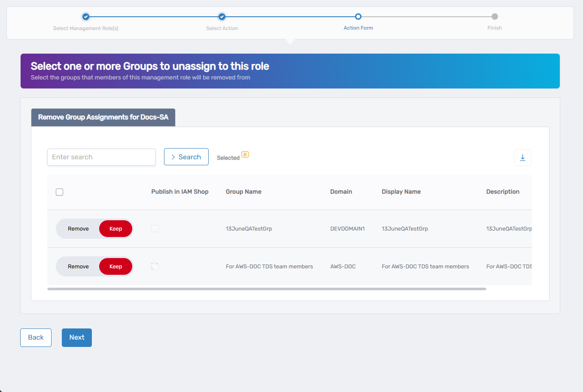Image resolution: width=583 pixels, height=392 pixels.
Task: Choose Keep for AWS-DOC TDS team group
Action: (115, 267)
